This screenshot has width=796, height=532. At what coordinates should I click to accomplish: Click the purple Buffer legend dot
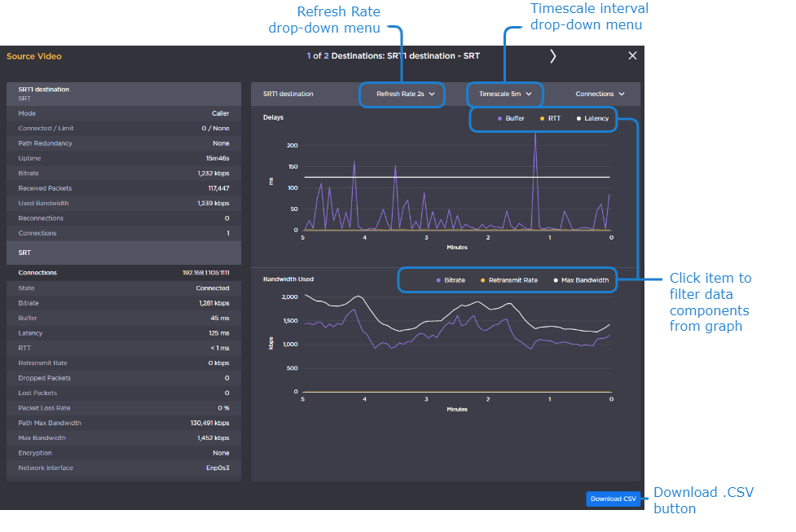point(499,119)
